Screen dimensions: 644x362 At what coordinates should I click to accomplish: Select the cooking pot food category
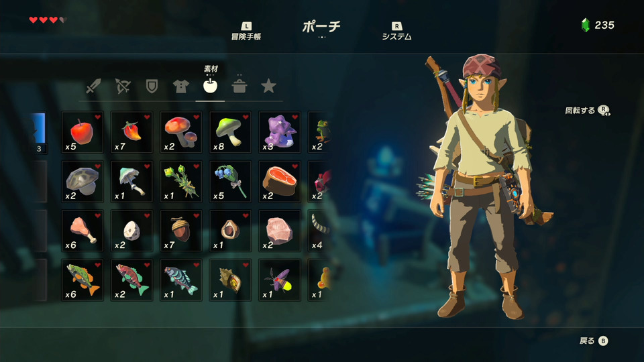click(239, 85)
